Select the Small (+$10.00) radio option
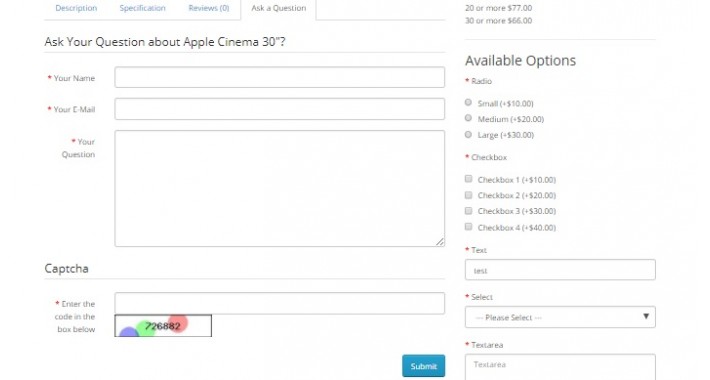 (468, 102)
